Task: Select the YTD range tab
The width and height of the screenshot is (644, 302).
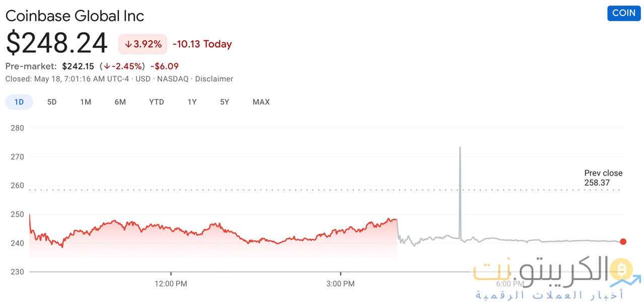Action: click(156, 102)
